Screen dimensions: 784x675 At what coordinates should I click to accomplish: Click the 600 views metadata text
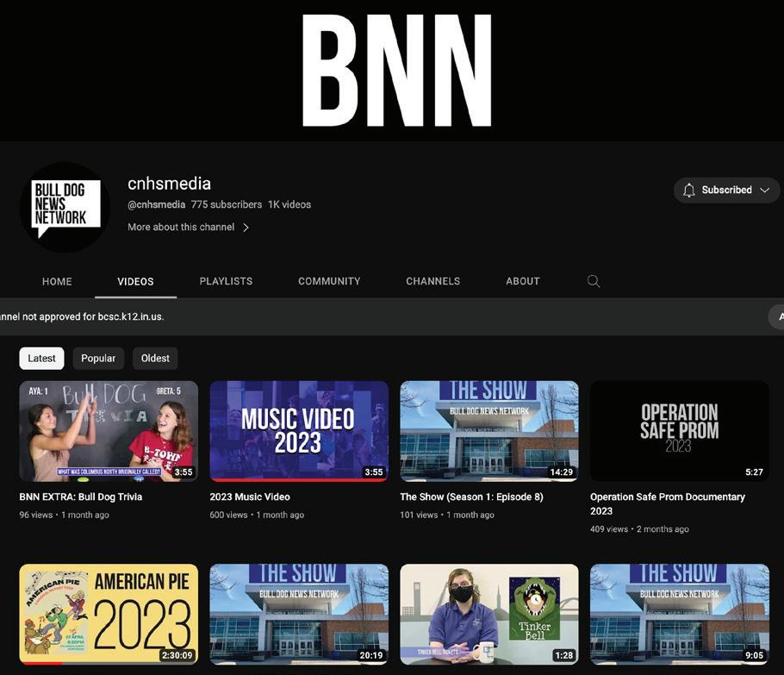pyautogui.click(x=228, y=515)
